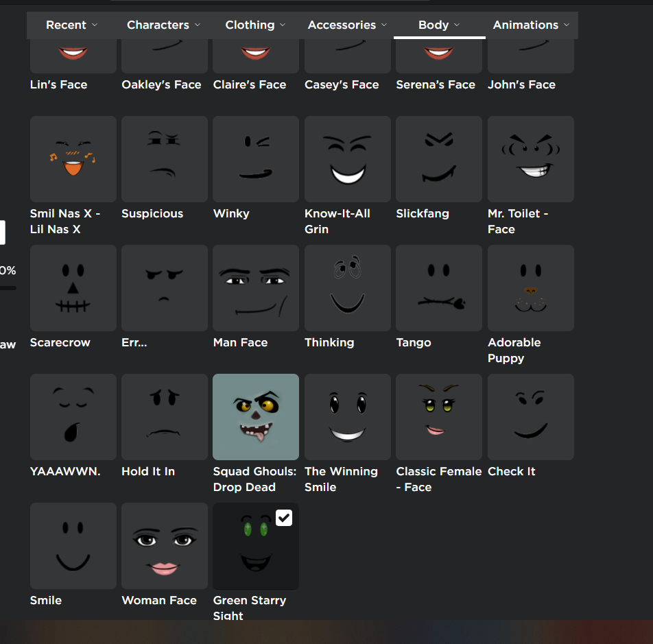Image resolution: width=653 pixels, height=644 pixels.
Task: Pick the Thinking face thumbnail
Action: 348,288
